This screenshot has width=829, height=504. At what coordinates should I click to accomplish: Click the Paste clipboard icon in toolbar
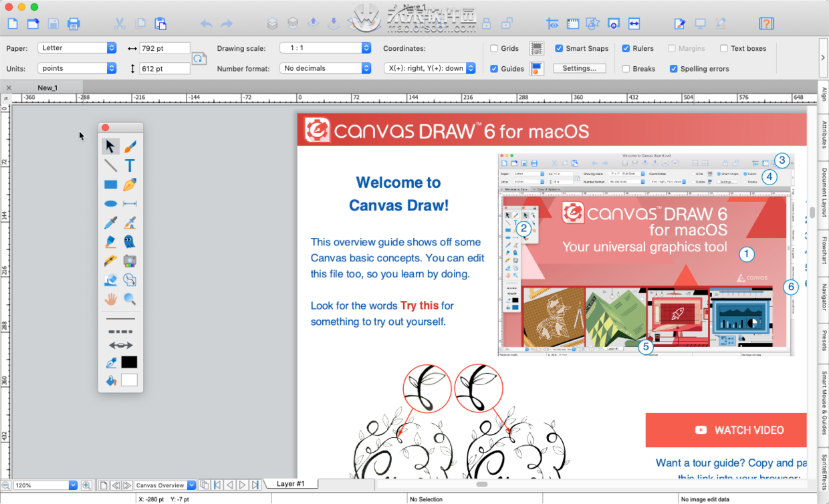coord(160,24)
